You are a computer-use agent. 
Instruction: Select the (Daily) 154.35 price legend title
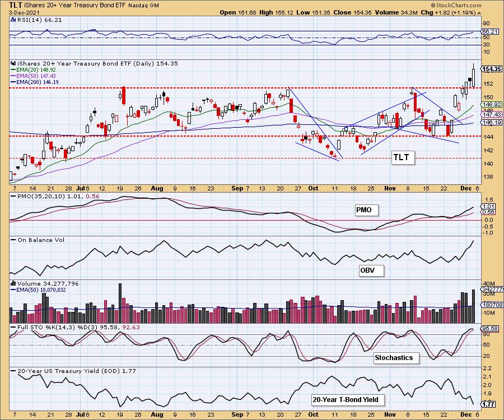pos(97,64)
